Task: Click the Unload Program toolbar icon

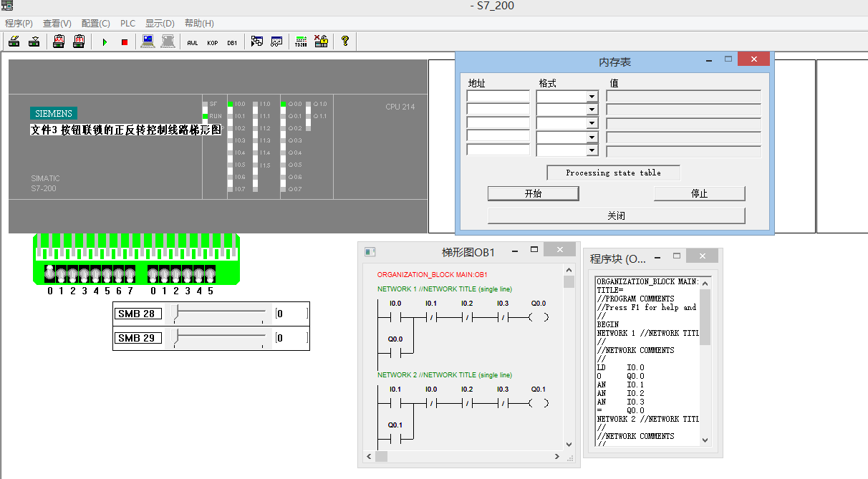Action: tap(34, 42)
